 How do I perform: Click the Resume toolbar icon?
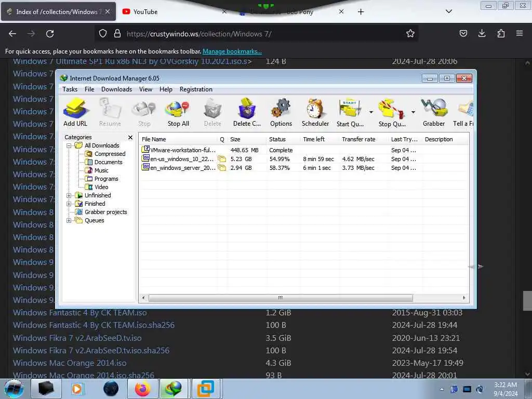110,112
